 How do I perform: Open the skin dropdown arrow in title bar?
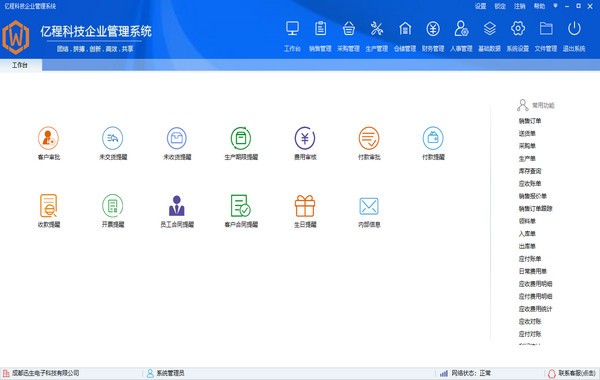pos(556,6)
